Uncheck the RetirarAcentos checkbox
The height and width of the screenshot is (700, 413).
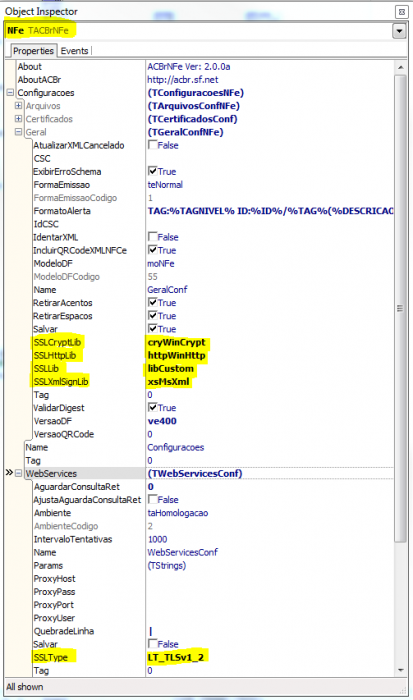153,302
